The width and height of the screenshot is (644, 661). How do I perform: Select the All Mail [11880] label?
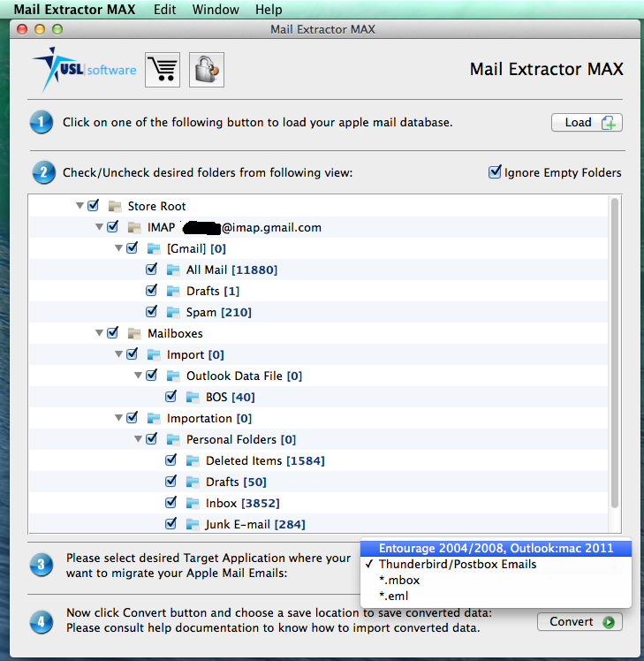[x=231, y=270]
